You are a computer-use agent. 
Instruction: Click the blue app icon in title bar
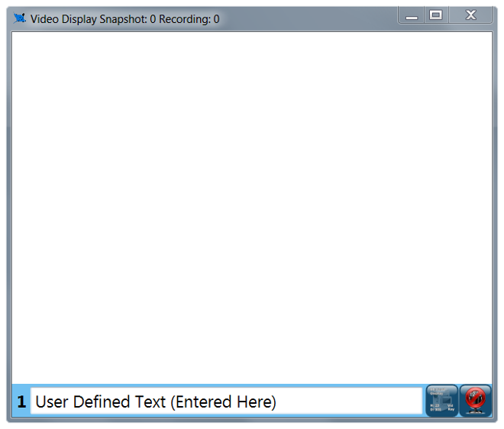(20, 18)
